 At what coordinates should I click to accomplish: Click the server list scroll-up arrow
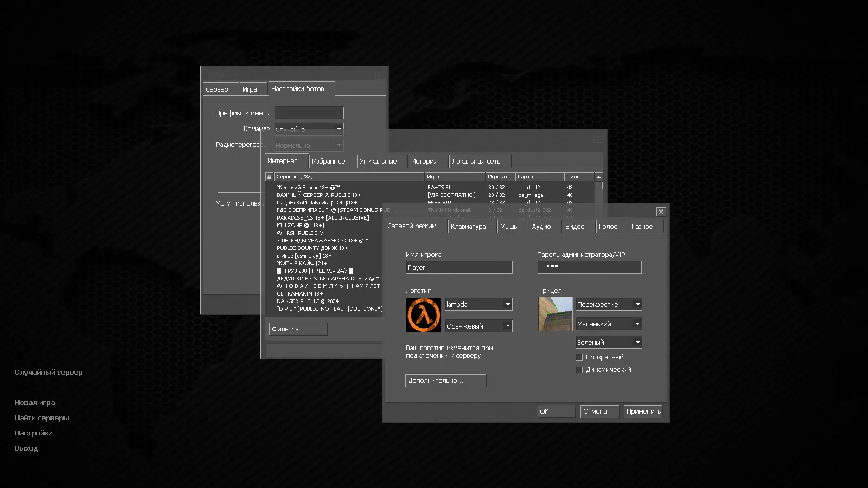[598, 177]
